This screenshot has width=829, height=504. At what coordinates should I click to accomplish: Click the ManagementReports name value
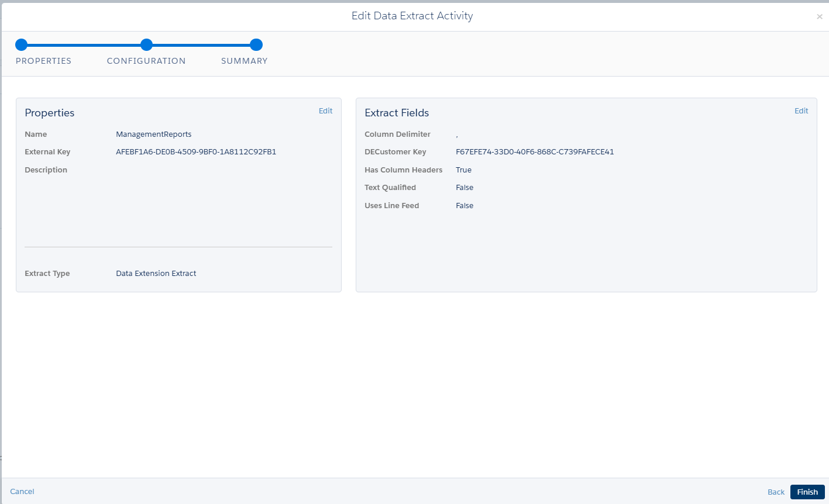coord(153,134)
